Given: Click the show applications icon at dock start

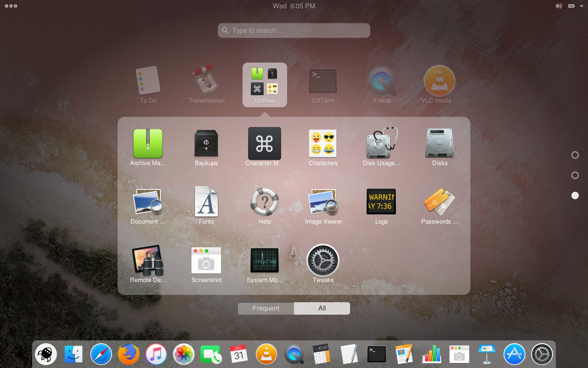Looking at the screenshot, I should 46,355.
